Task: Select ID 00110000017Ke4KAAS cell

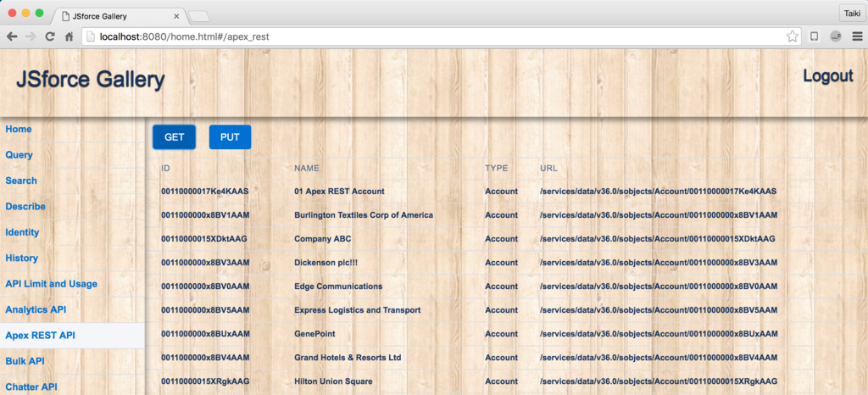Action: tap(205, 192)
